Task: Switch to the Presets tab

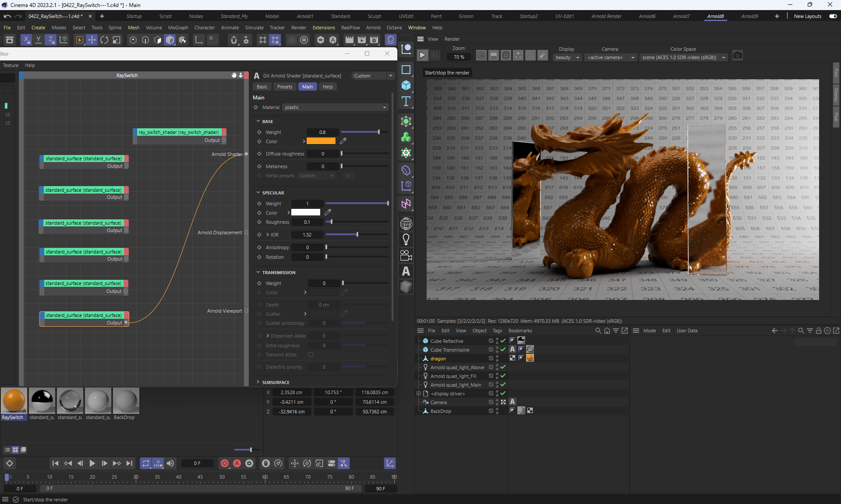Action: pyautogui.click(x=284, y=87)
